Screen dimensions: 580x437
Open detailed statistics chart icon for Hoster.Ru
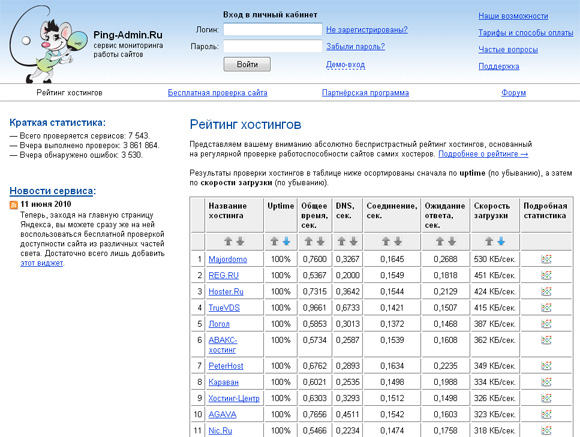coord(546,292)
